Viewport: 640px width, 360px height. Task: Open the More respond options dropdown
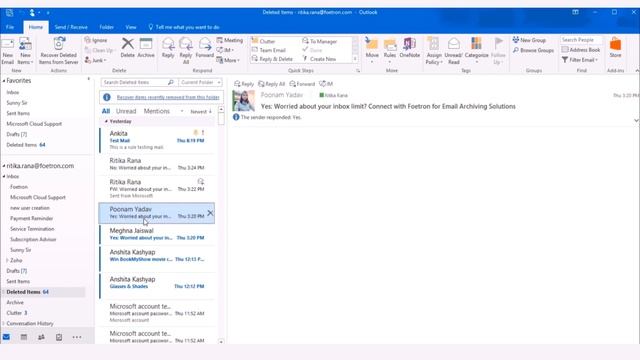(228, 60)
